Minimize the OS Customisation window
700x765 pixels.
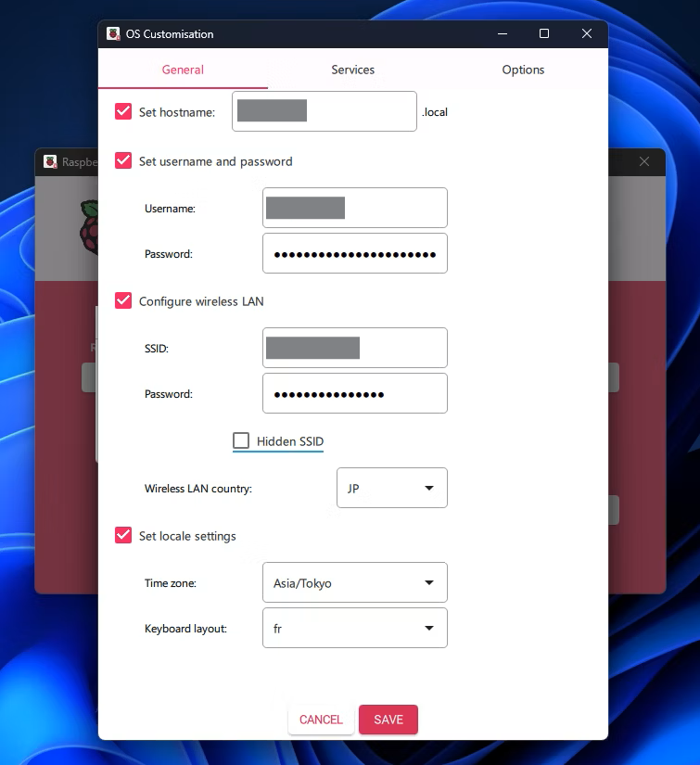(503, 33)
